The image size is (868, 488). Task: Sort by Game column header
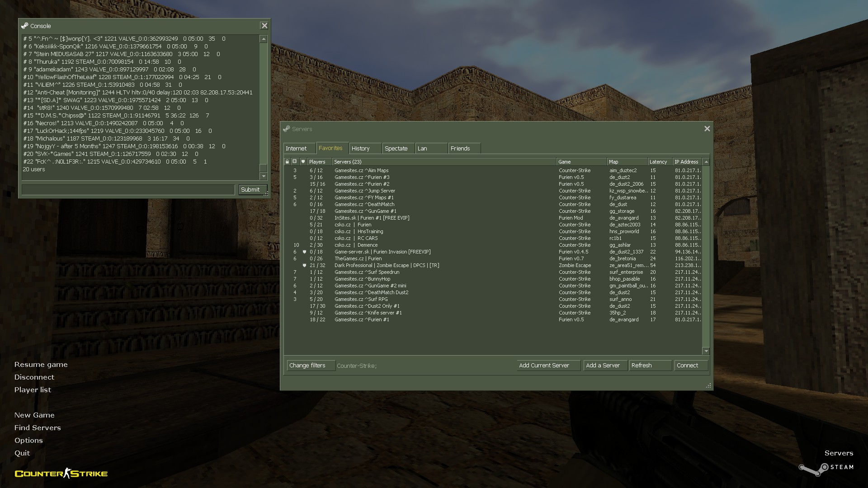pos(581,162)
